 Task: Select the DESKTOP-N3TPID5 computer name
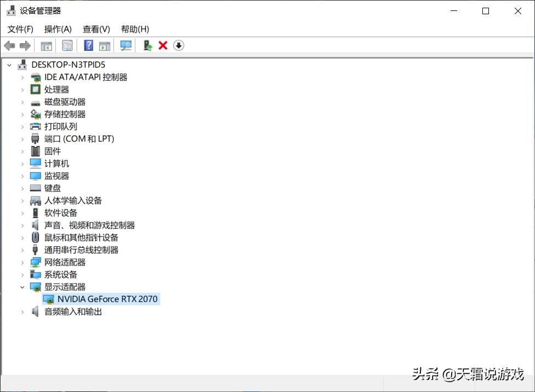click(x=68, y=65)
